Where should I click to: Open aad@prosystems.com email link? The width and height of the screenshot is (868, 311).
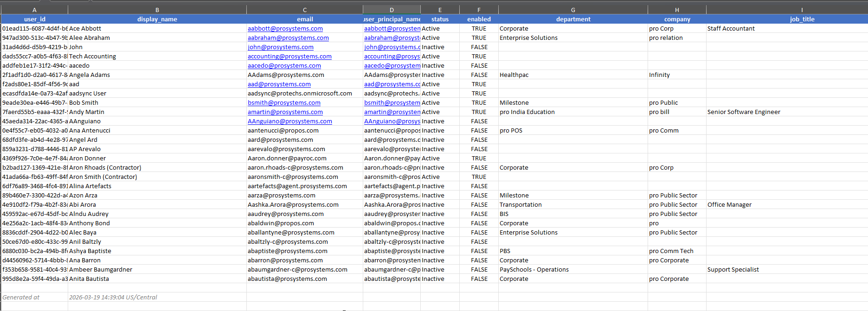(279, 84)
